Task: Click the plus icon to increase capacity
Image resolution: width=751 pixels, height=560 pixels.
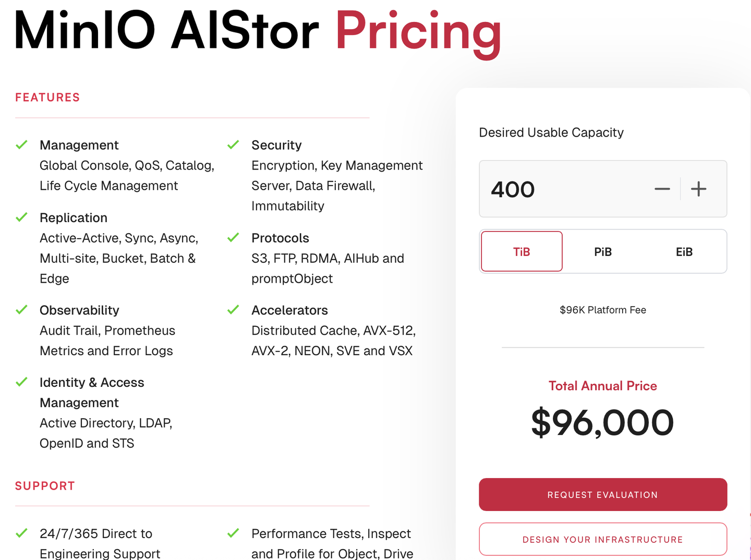Action: (698, 189)
